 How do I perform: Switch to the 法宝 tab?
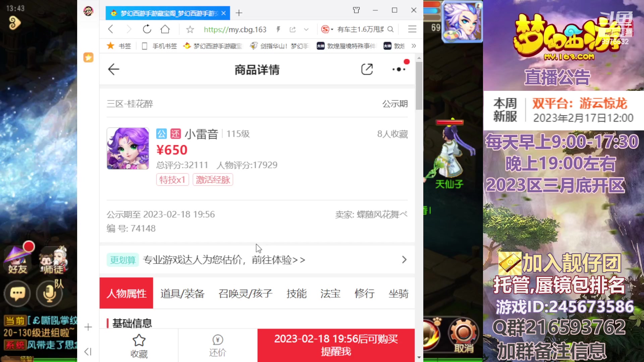[x=330, y=294]
